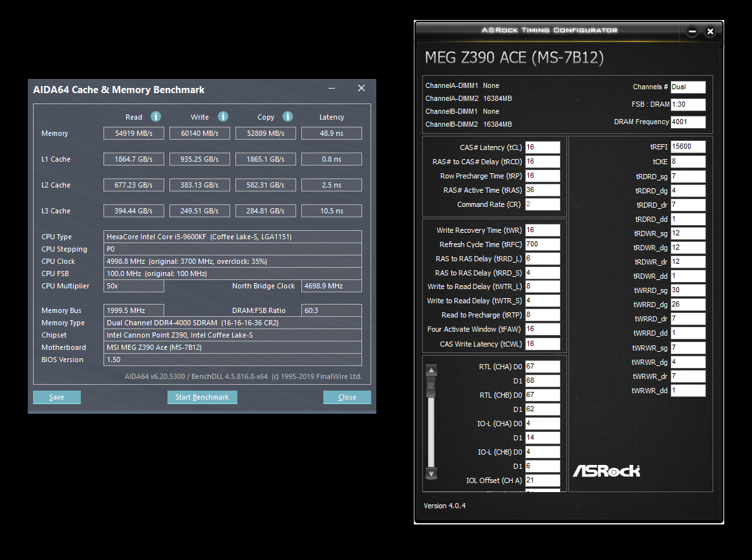The image size is (752, 560).
Task: Select the tWRRD_sg field showing 30
Action: tap(688, 290)
